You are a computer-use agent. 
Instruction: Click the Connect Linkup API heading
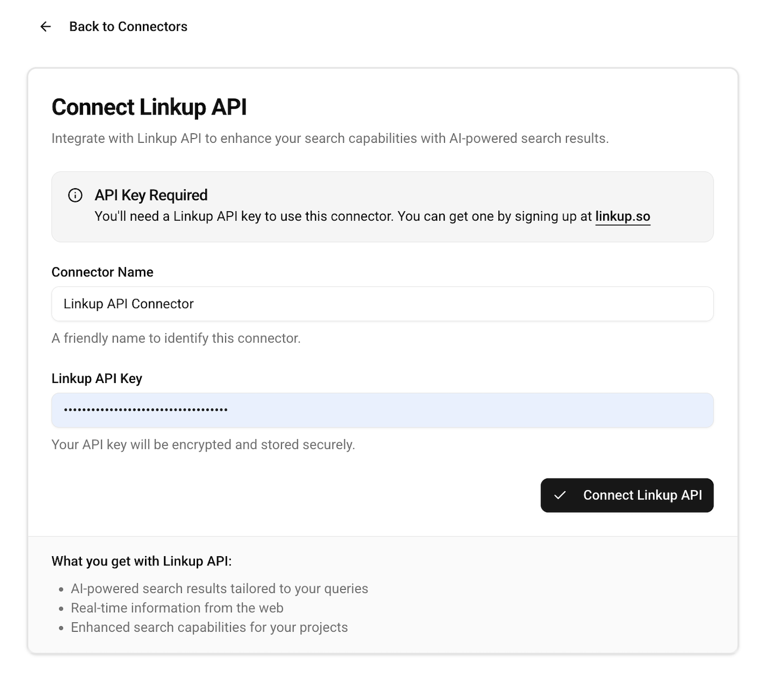pyautogui.click(x=149, y=107)
